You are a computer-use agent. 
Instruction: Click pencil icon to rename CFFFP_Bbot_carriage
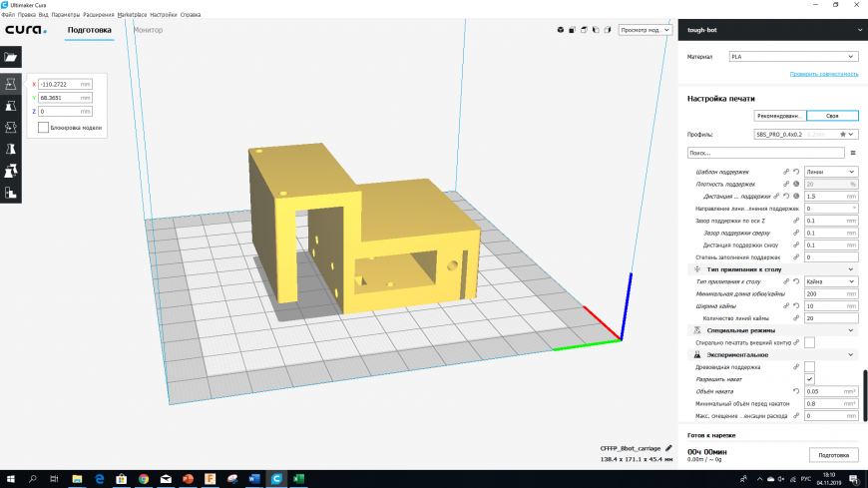tap(669, 448)
